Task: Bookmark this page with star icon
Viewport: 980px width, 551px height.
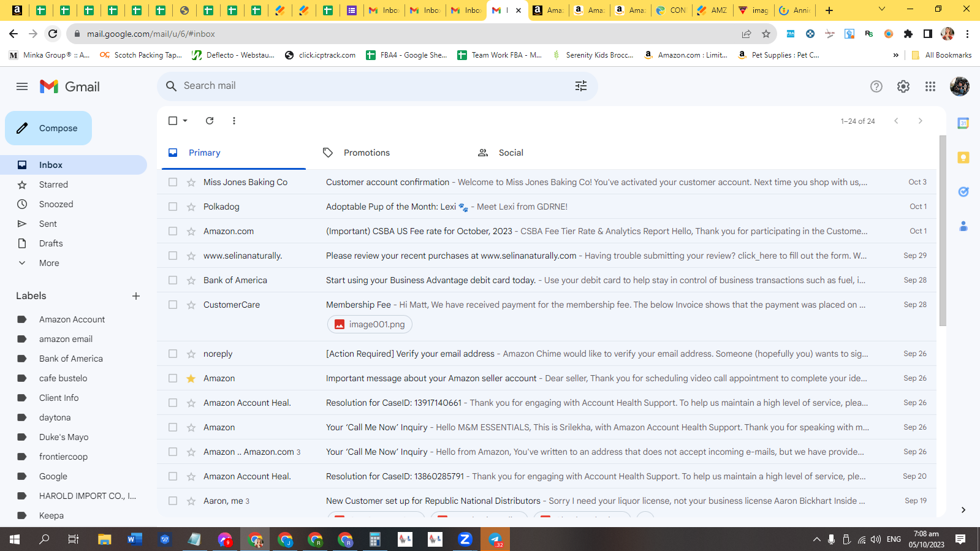Action: click(766, 34)
